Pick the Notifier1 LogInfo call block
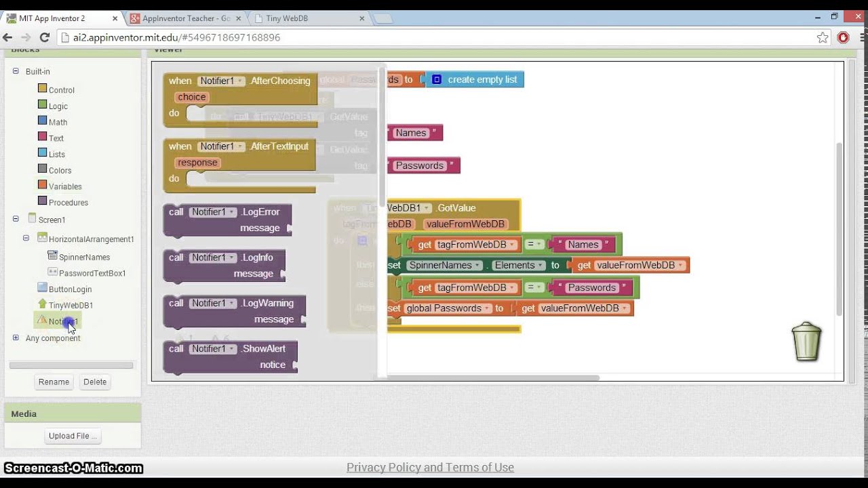 [x=224, y=266]
